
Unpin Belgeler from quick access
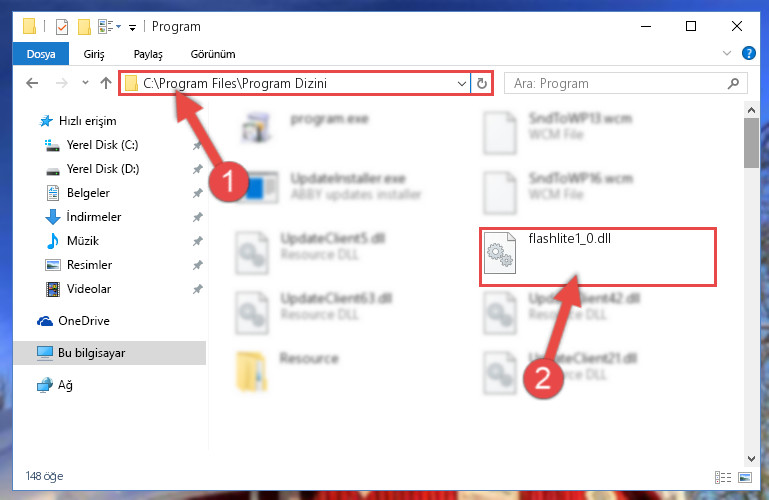pyautogui.click(x=197, y=193)
